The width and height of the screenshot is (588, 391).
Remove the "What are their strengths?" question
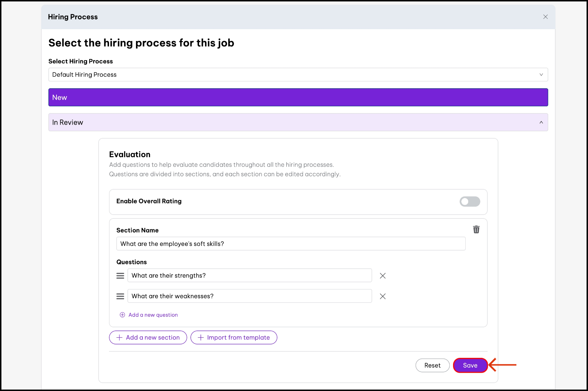point(383,276)
